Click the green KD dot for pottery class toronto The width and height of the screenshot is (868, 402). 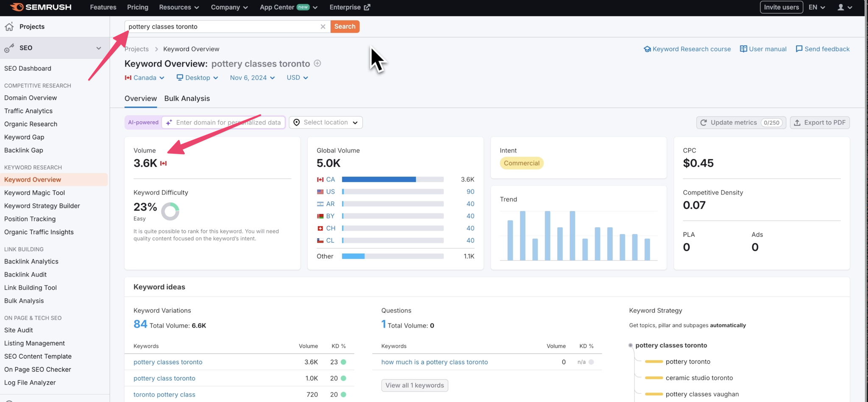pos(343,378)
